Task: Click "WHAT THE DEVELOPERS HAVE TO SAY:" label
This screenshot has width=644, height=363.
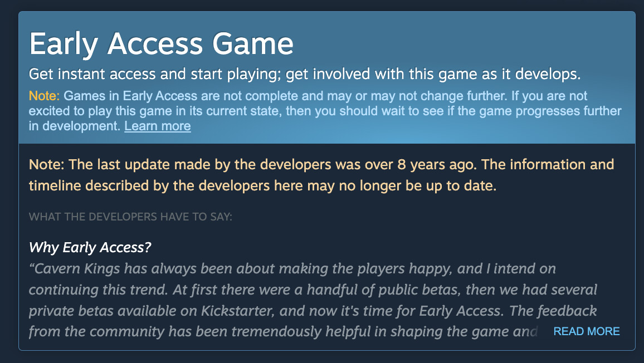Action: pyautogui.click(x=130, y=217)
